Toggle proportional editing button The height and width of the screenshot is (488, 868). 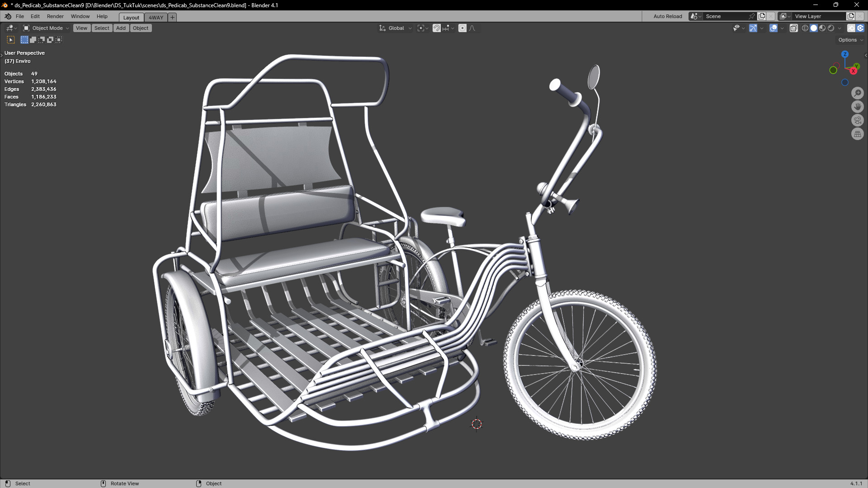pos(462,28)
